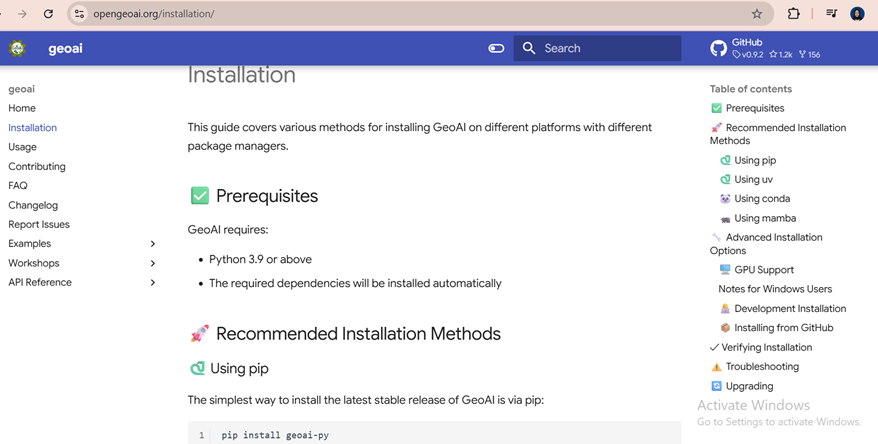The width and height of the screenshot is (878, 444).
Task: Expand the Examples section chevron
Action: (152, 244)
